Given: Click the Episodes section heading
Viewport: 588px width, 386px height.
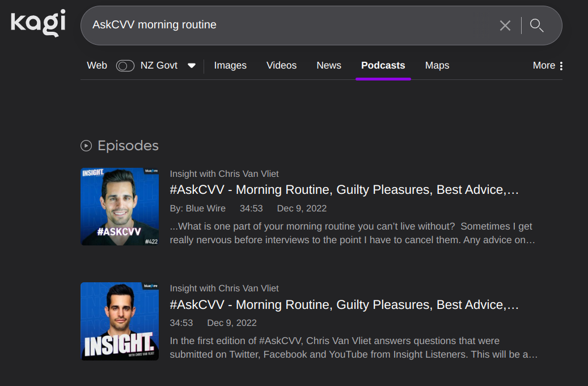Looking at the screenshot, I should 128,146.
